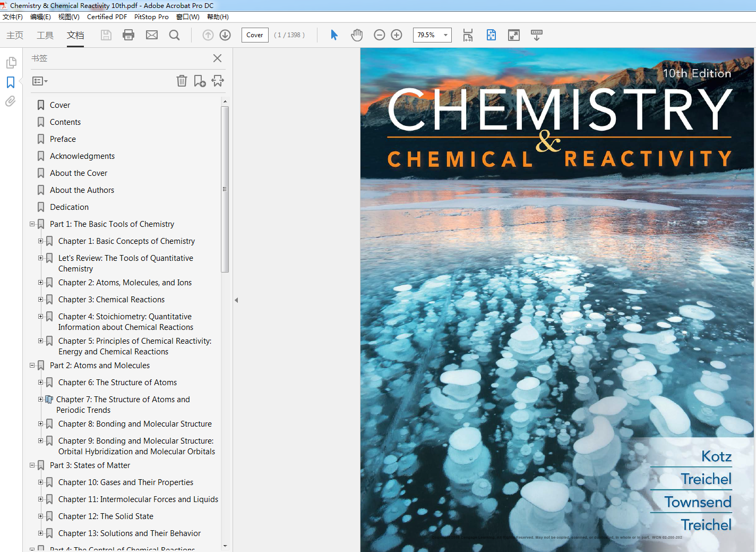Open Chapter 2: Atoms, Molecules, and Ions

coord(125,283)
